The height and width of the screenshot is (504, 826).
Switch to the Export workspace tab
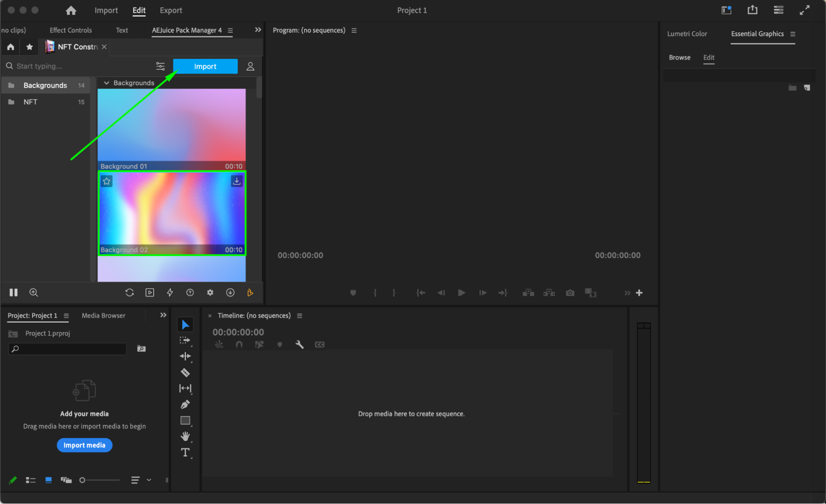click(171, 10)
